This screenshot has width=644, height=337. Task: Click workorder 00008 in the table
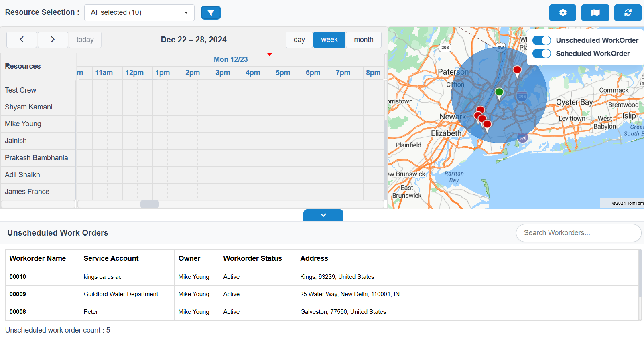tap(18, 312)
